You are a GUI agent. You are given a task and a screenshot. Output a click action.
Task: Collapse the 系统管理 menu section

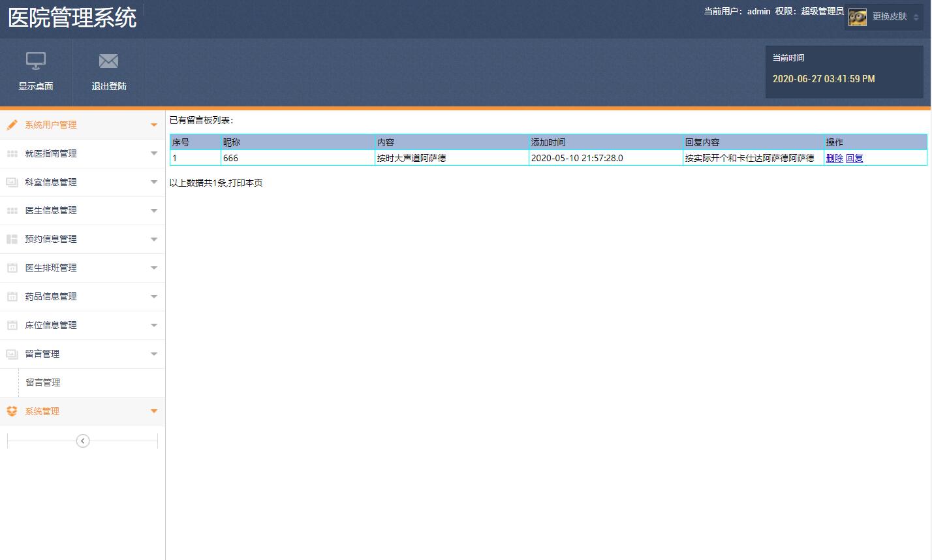point(154,411)
